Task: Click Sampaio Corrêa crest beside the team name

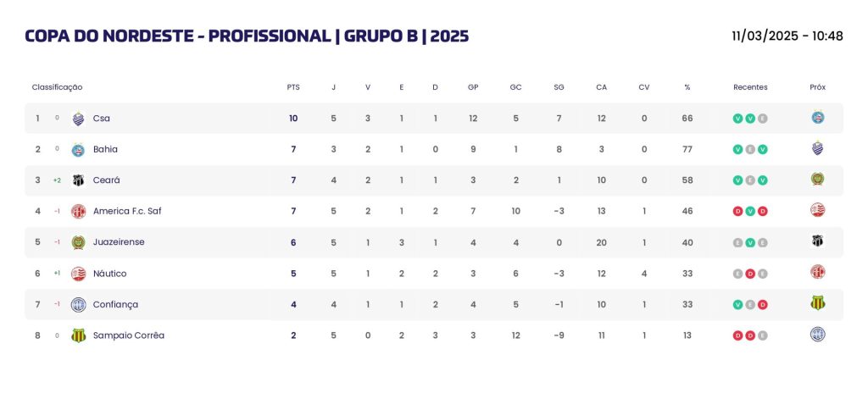Action: pyautogui.click(x=79, y=335)
